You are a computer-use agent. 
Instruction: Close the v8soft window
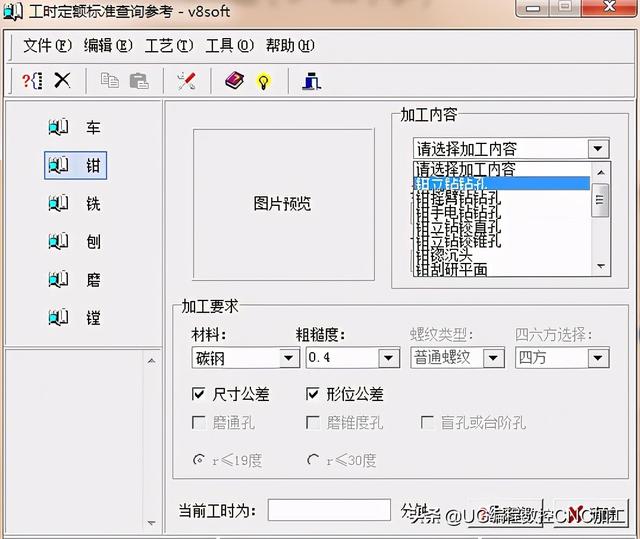[609, 7]
